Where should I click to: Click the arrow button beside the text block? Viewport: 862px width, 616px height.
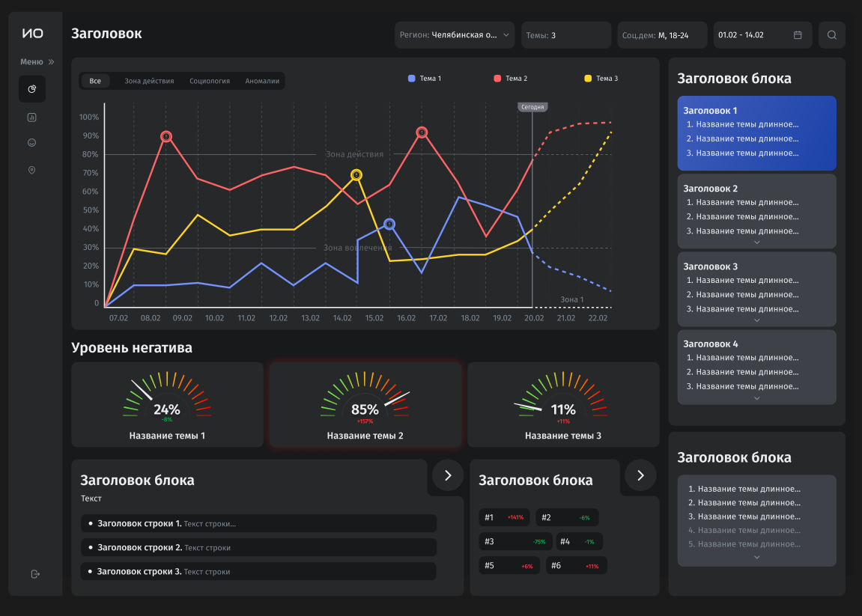click(448, 475)
